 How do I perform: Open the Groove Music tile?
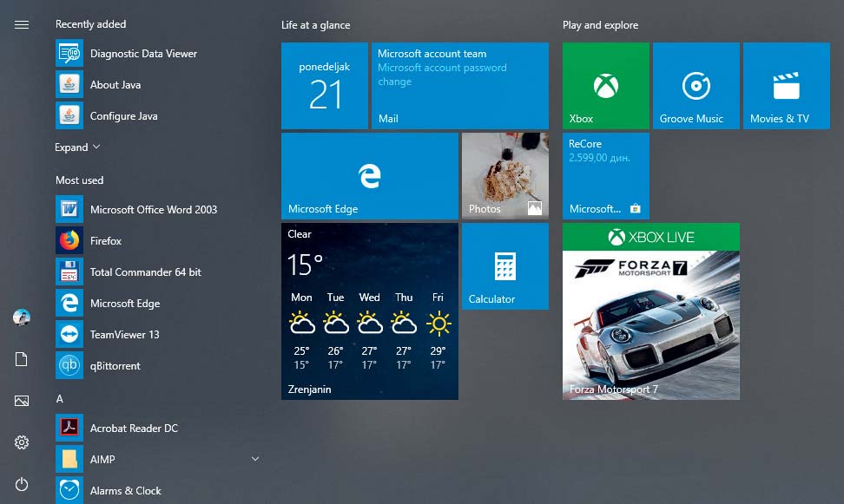click(696, 86)
